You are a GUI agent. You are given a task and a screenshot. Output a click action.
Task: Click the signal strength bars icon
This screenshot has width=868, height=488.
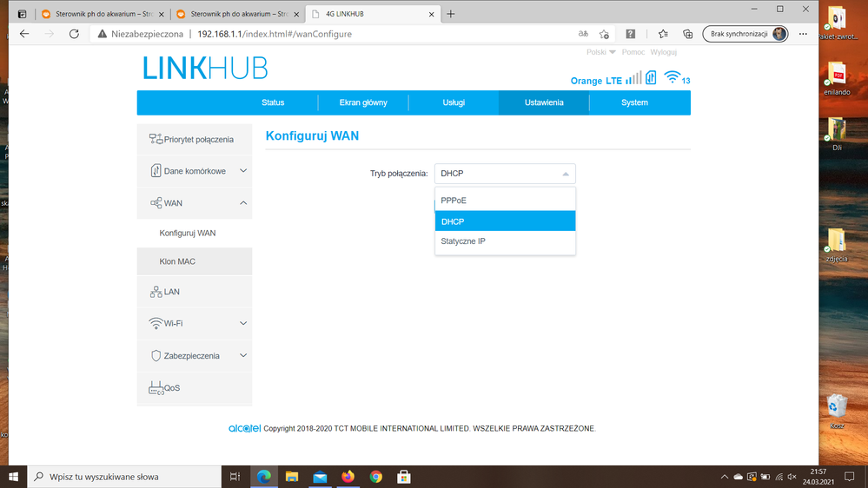click(633, 78)
